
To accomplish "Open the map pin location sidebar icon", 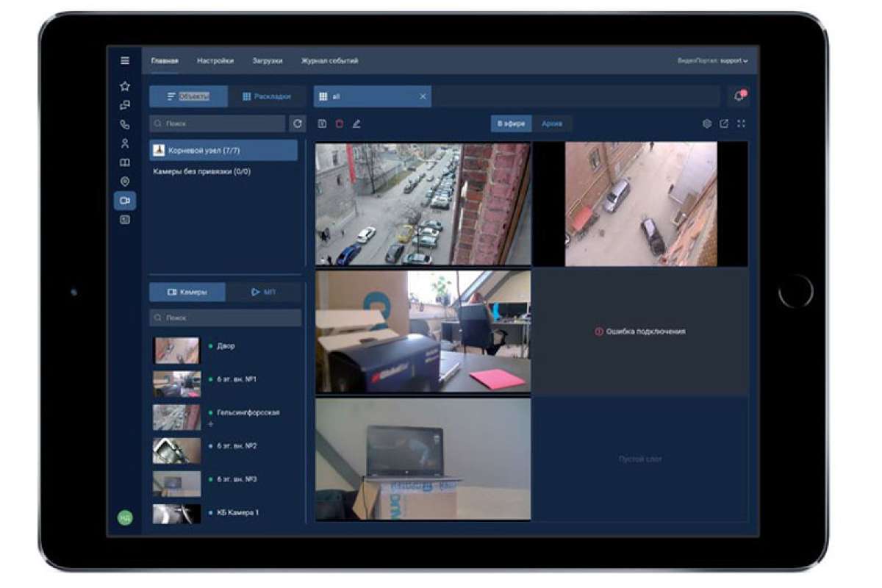I will (x=125, y=182).
